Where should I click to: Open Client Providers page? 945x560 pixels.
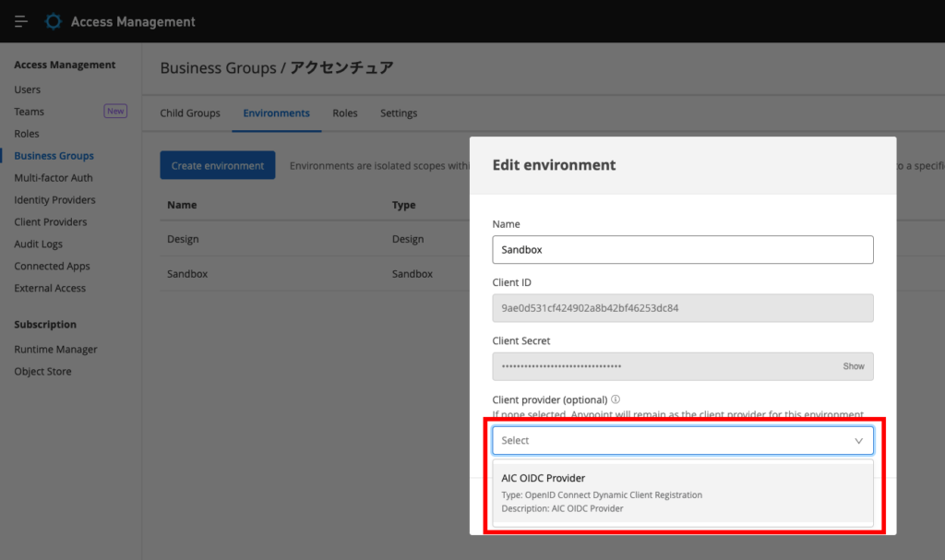pos(51,222)
